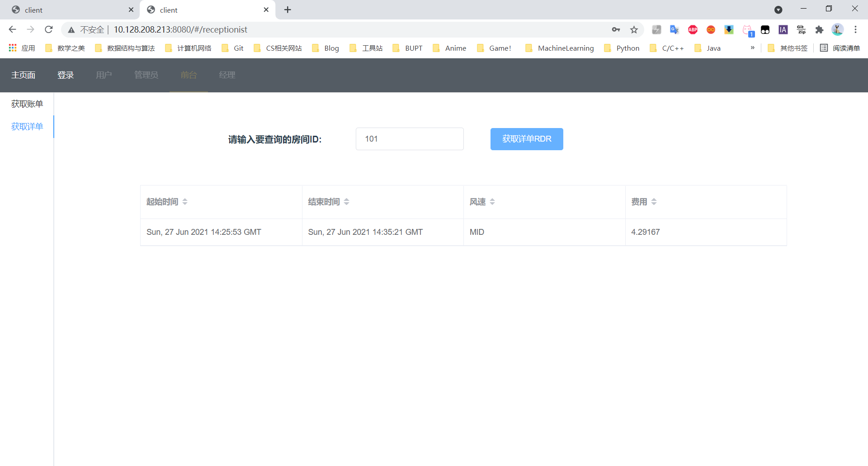
Task: Click the browser profile avatar
Action: point(838,29)
